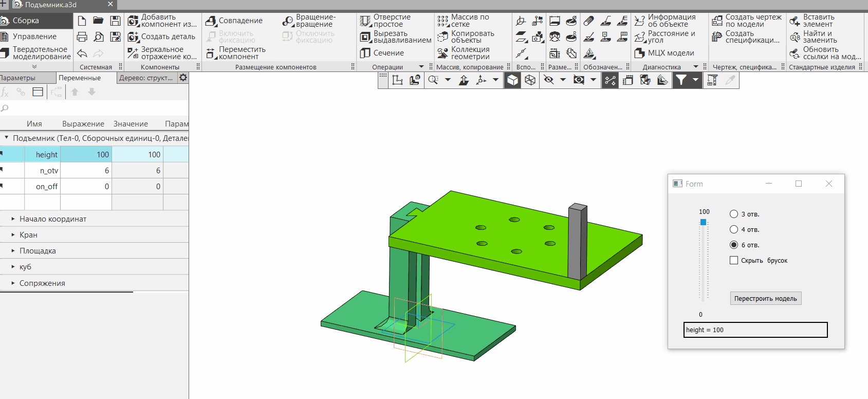Expand the Кран tree node
Screen dimensions: 868x399
pos(13,235)
